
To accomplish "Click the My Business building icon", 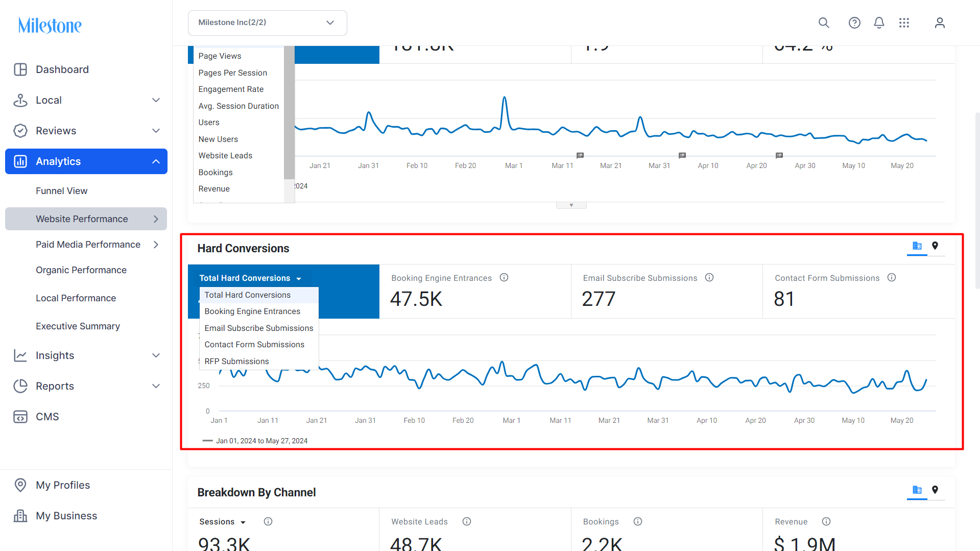I will pos(20,516).
